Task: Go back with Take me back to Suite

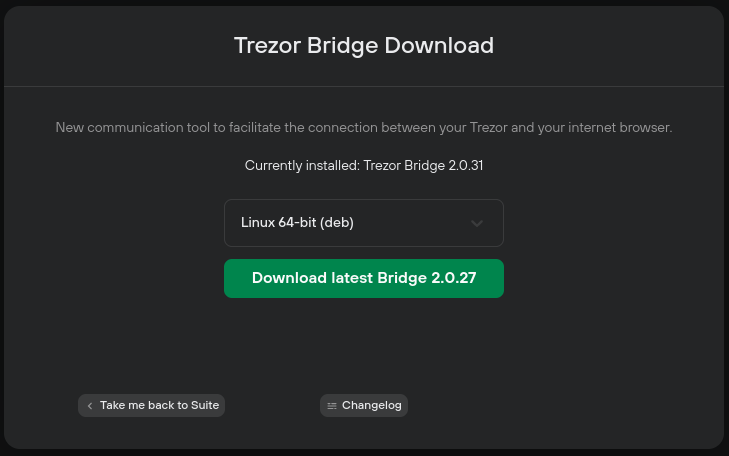Action: 151,405
